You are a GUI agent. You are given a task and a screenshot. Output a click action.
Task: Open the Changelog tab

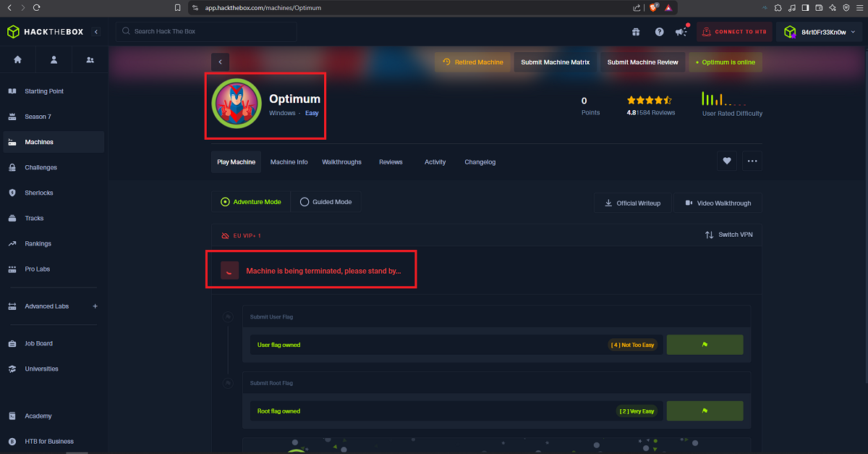(480, 162)
